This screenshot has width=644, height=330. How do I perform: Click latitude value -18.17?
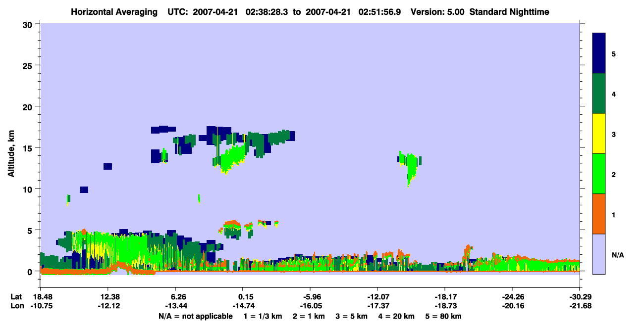[445, 297]
